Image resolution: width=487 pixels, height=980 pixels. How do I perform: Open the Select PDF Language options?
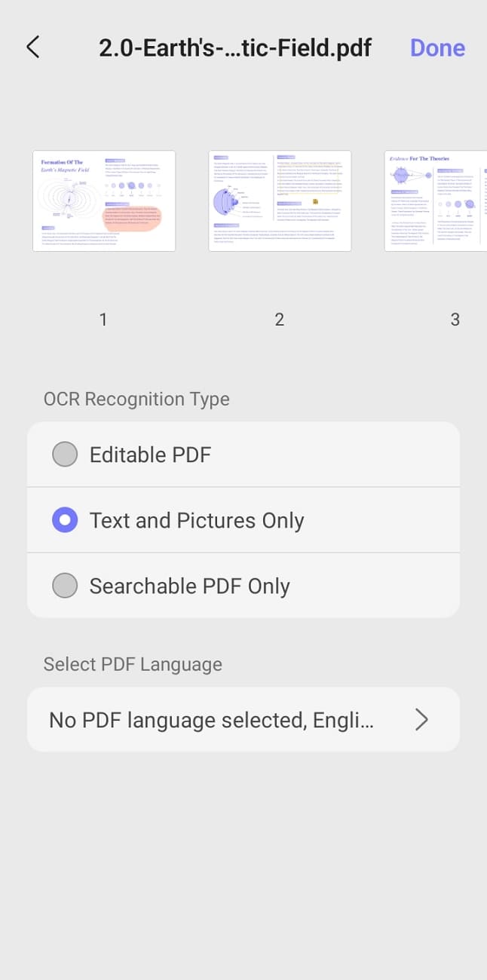[243, 719]
